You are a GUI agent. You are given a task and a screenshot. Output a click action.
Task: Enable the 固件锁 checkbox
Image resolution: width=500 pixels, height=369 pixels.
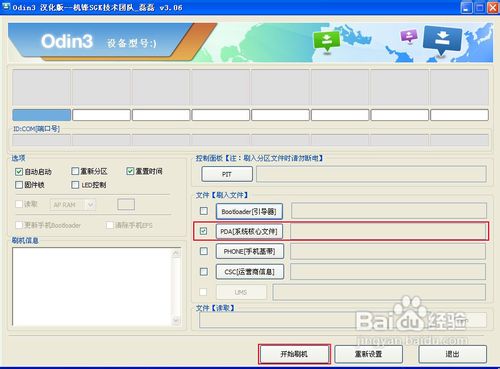pos(19,185)
